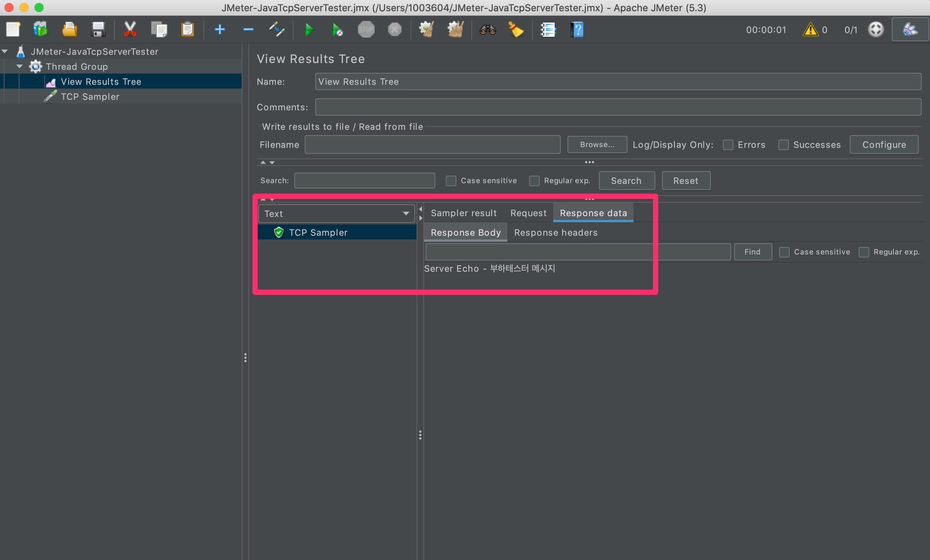
Task: Copy the selected element icon
Action: [159, 29]
